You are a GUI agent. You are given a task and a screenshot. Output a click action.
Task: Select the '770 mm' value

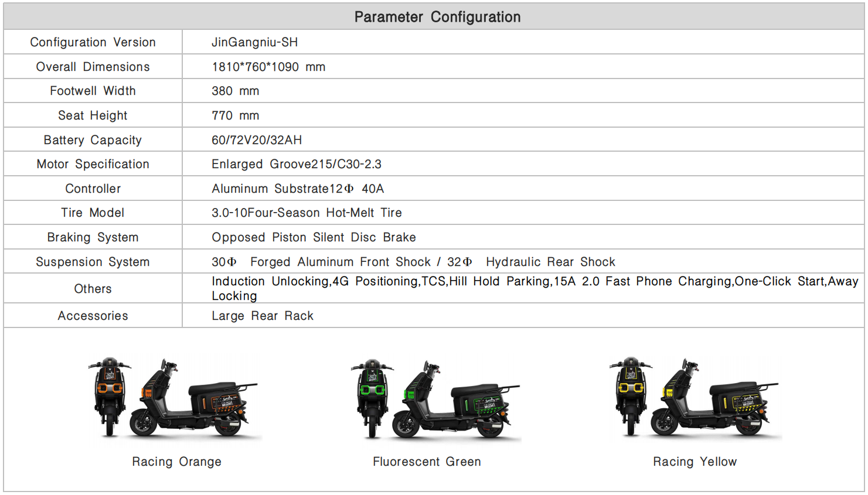click(236, 115)
